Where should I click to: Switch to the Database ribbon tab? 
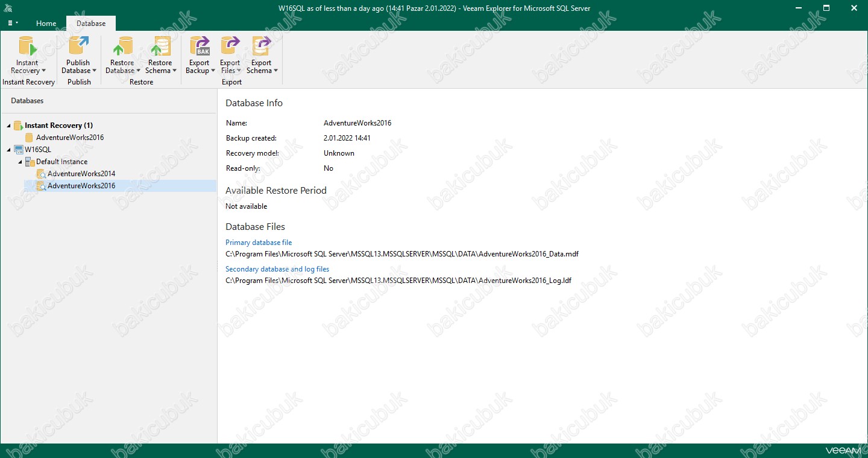(91, 24)
